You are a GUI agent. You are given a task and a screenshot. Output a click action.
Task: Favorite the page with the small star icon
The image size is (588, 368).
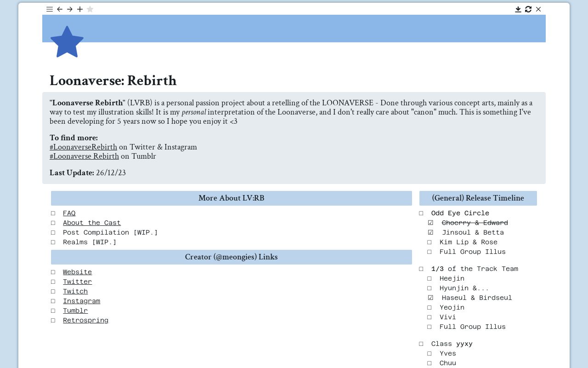tap(90, 9)
